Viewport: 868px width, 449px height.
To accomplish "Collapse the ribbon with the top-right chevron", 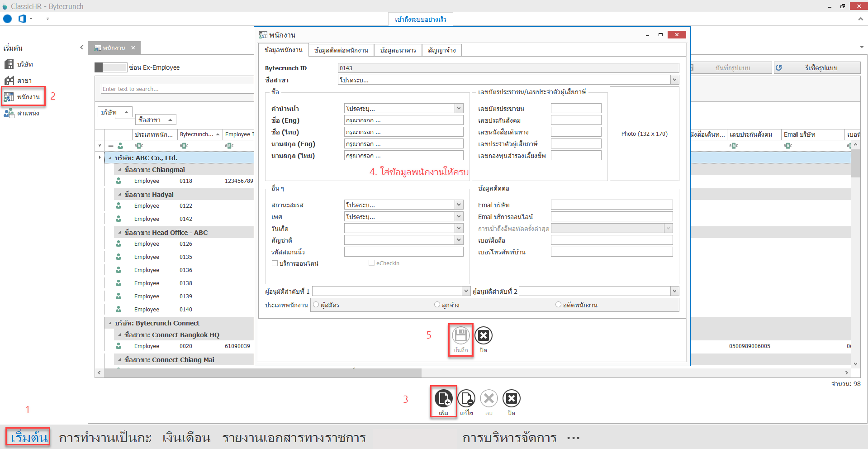I will click(860, 19).
